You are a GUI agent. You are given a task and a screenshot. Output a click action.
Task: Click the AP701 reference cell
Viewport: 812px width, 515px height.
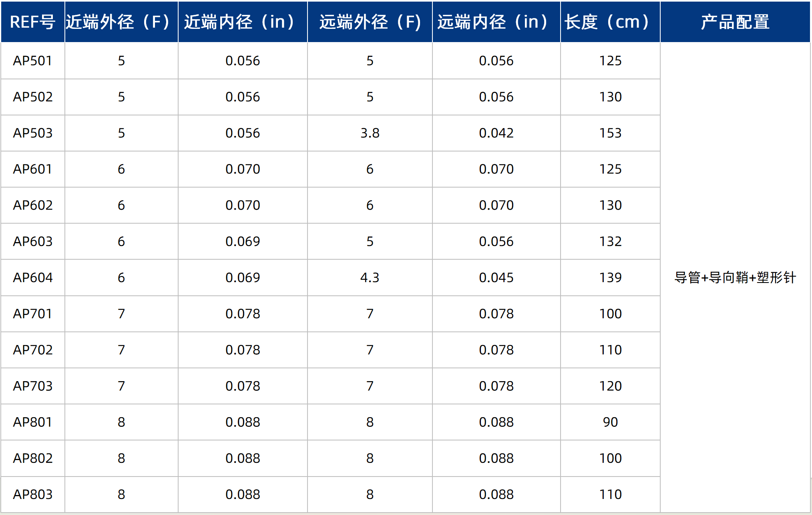click(x=32, y=314)
